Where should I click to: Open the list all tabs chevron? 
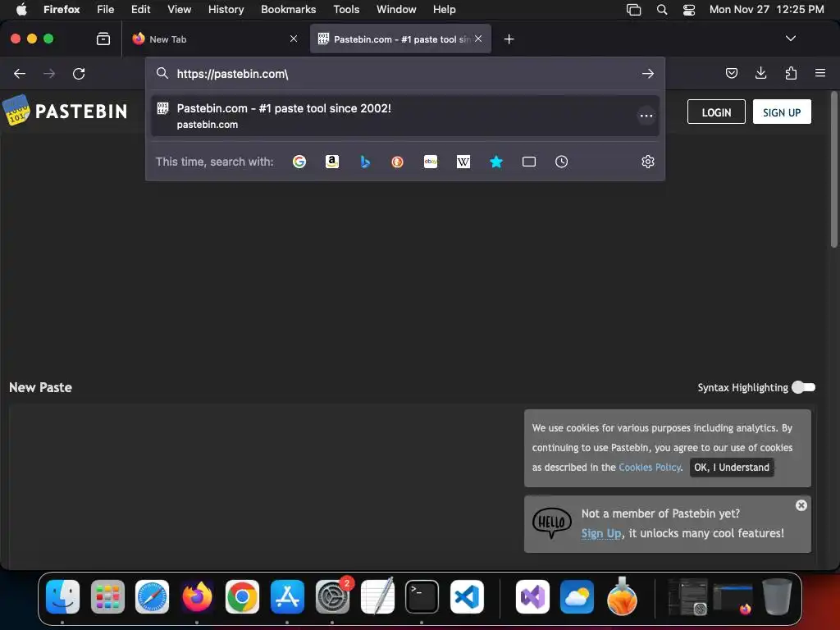790,39
